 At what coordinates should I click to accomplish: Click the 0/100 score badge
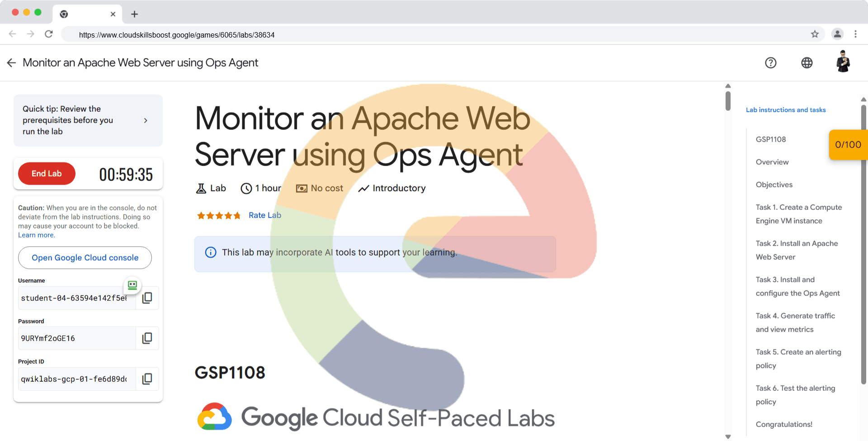click(848, 145)
